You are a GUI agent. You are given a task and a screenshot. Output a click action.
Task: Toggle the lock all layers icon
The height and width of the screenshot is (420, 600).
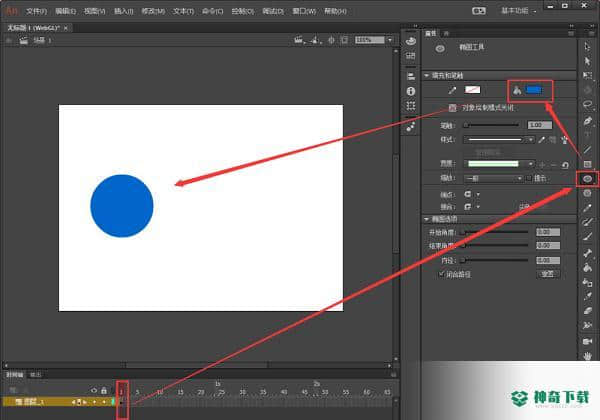[104, 391]
